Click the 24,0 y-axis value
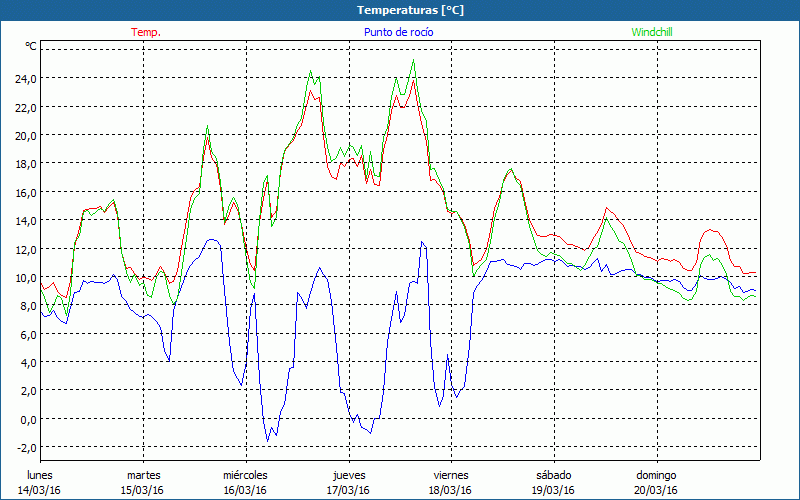800x500 pixels. pyautogui.click(x=25, y=78)
